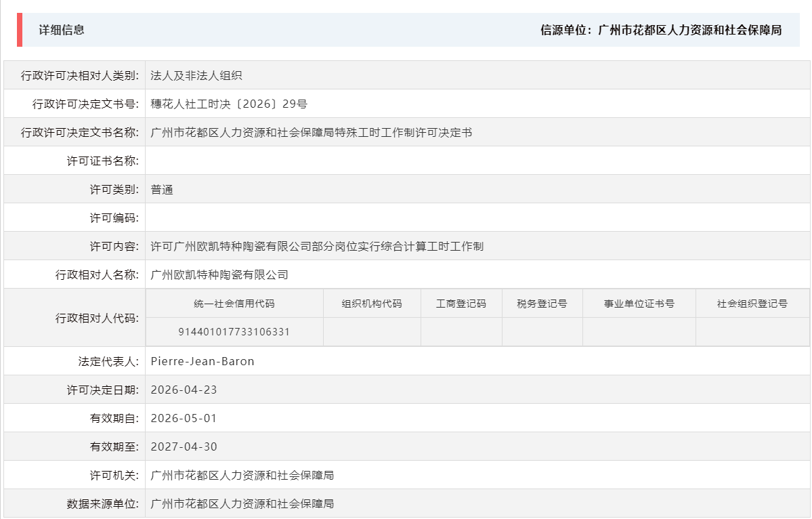Click the 许可证书名称 label
This screenshot has width=812, height=519.
tap(102, 161)
